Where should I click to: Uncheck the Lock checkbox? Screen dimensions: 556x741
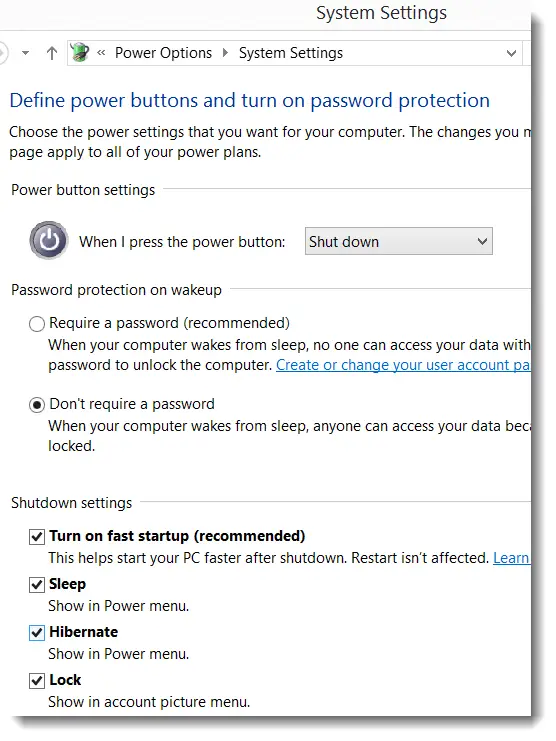37,681
